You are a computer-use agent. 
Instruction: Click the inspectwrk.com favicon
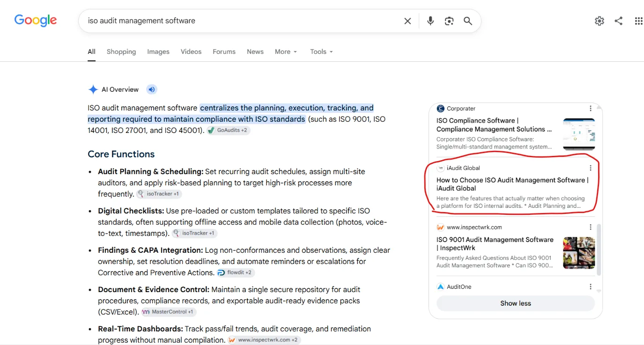[x=440, y=228]
